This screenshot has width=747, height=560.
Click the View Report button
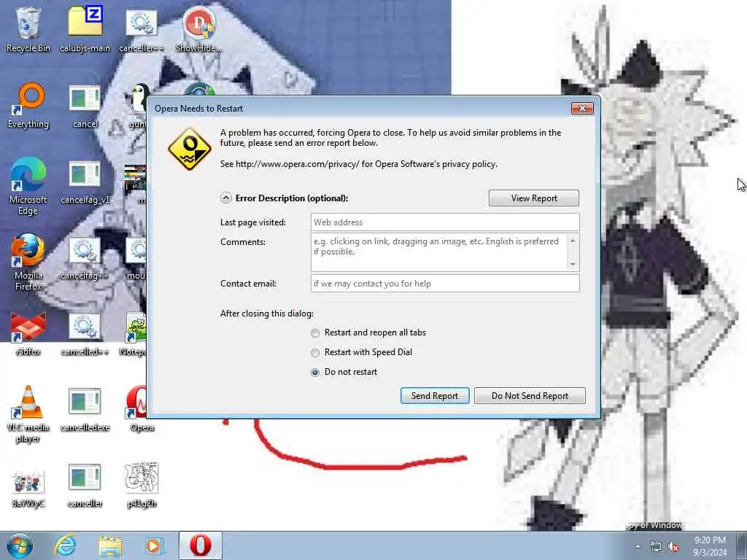pos(534,198)
